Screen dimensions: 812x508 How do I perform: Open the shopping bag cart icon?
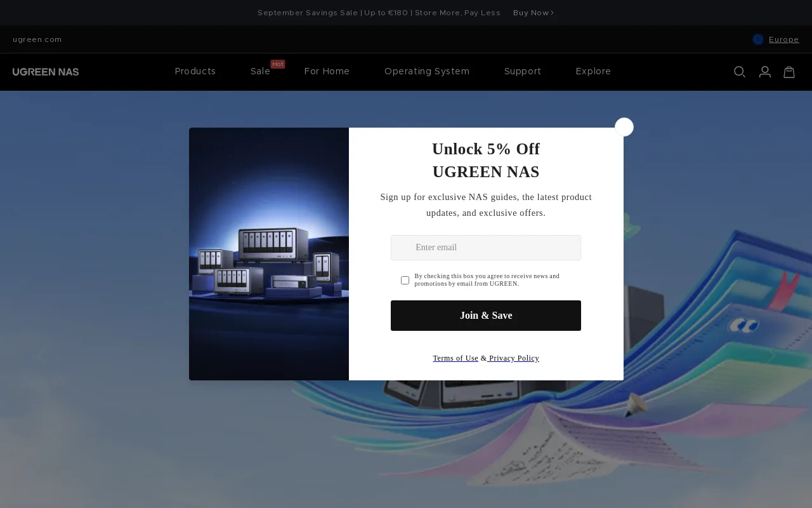789,72
